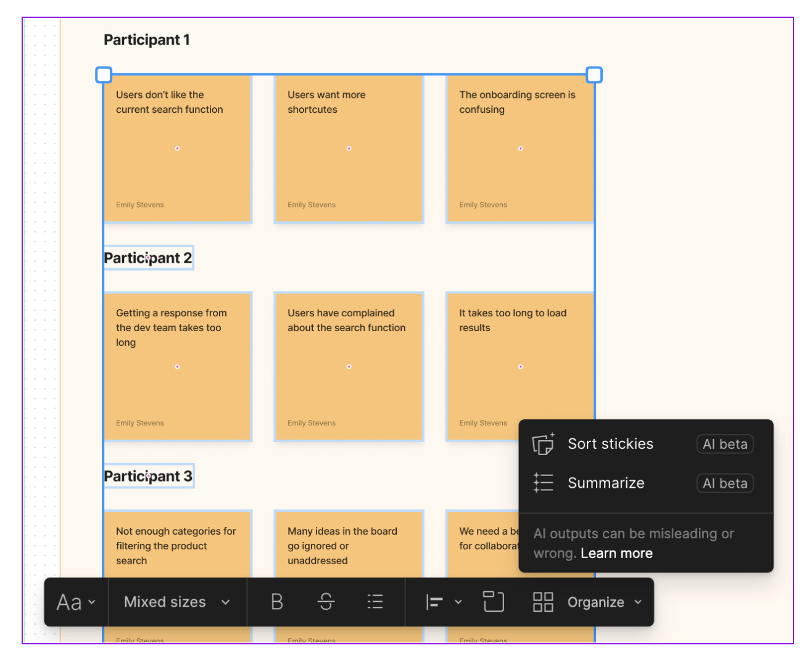Click the Participant 2 heading
This screenshot has height=661, width=812.
pyautogui.click(x=148, y=258)
